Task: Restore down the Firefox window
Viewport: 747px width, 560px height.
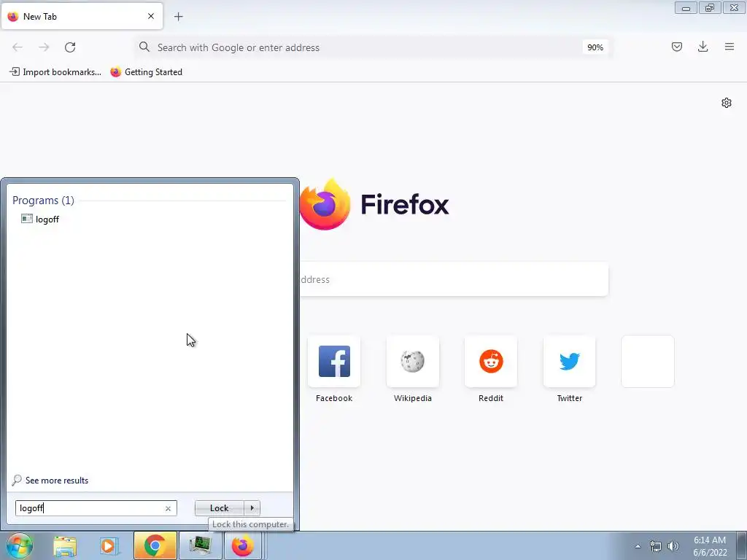Action: click(710, 7)
